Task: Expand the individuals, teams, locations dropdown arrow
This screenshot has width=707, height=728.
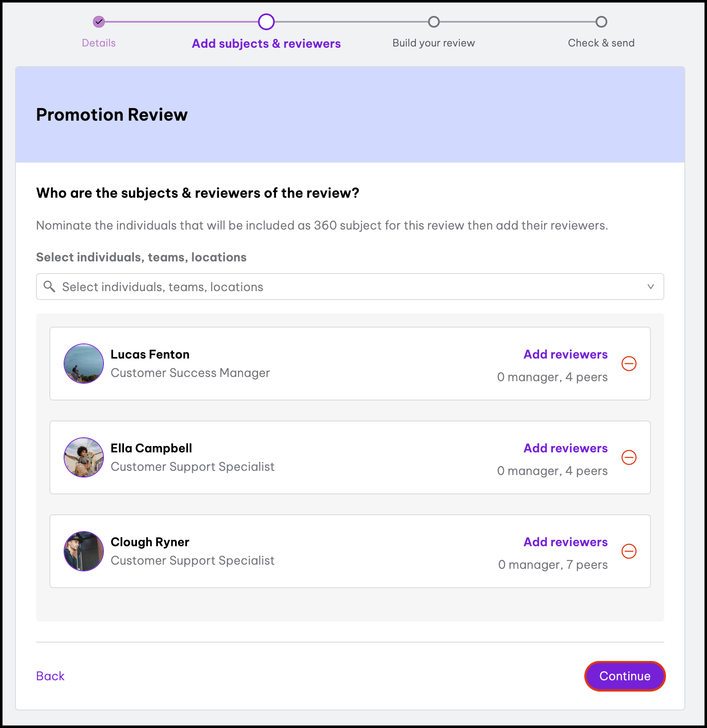Action: coord(650,287)
